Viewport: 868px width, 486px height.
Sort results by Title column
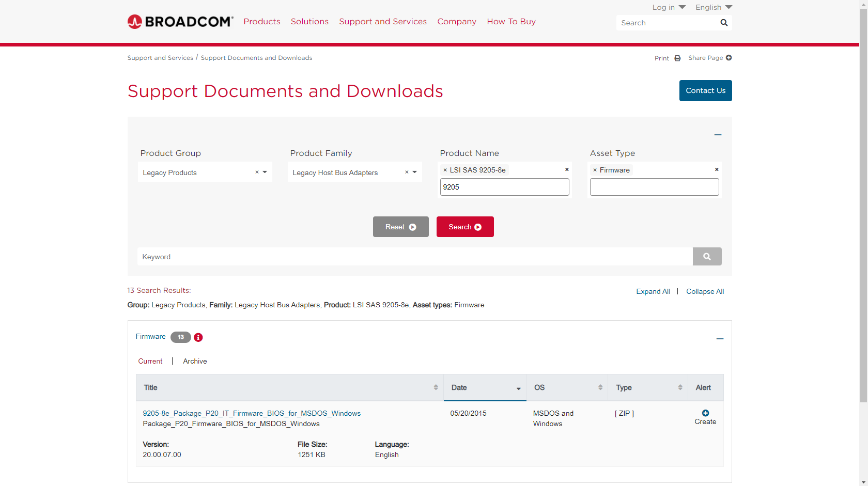[x=289, y=387]
